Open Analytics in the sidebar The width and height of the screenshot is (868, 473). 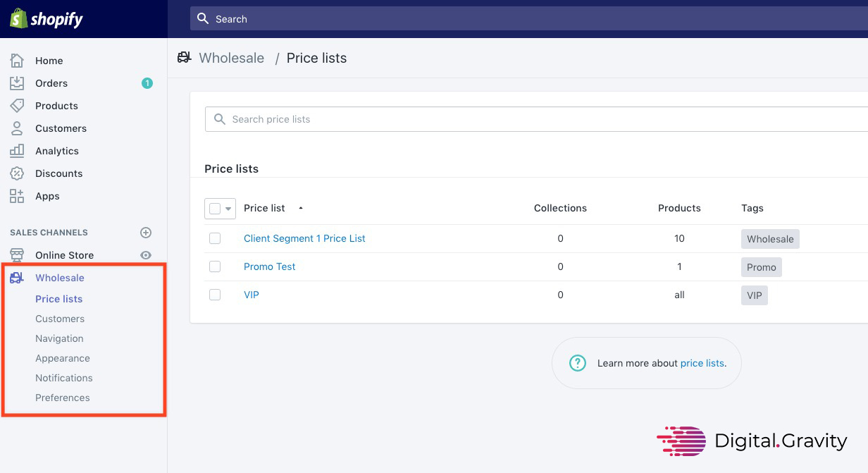point(57,151)
